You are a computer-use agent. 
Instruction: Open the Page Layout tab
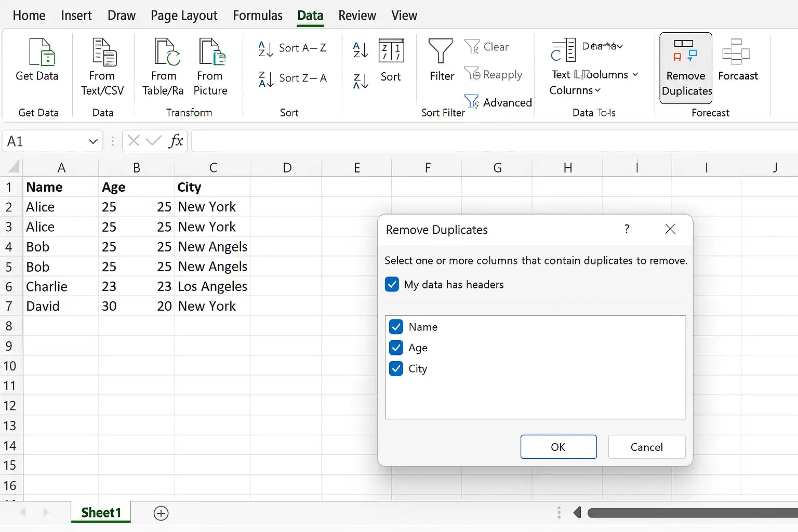coord(184,16)
